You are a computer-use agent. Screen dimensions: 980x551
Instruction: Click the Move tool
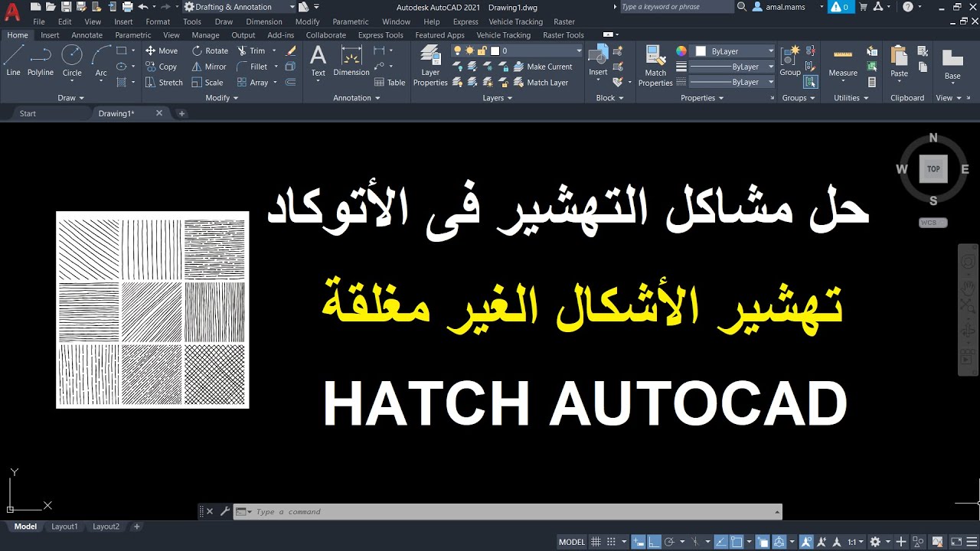(162, 51)
